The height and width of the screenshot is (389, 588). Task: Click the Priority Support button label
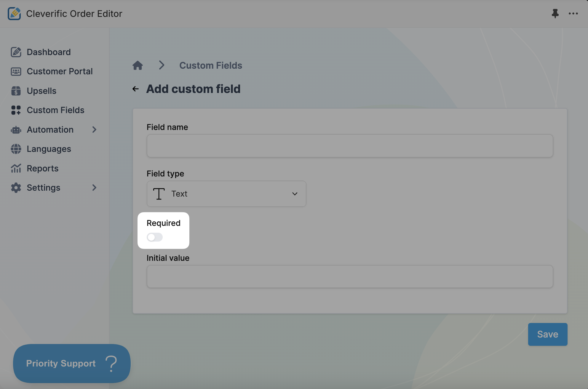pyautogui.click(x=61, y=363)
